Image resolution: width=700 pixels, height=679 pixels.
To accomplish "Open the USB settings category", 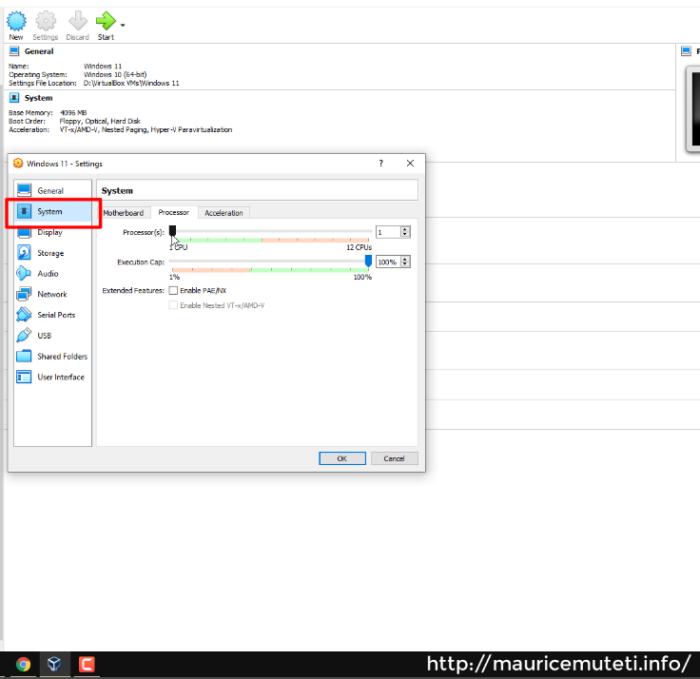I will click(53, 335).
